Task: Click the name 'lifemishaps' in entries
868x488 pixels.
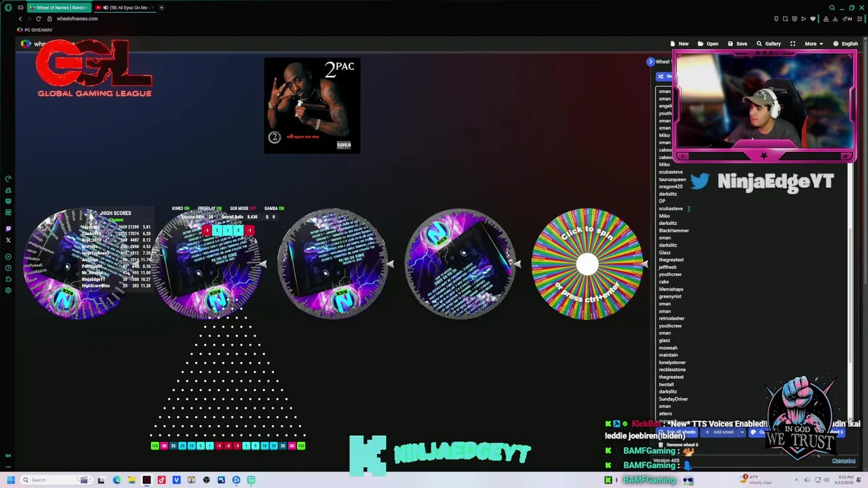Action: (671, 289)
